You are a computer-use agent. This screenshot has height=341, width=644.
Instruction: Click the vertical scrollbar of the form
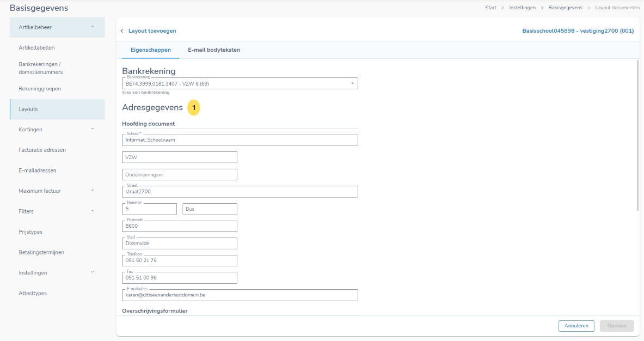637,136
